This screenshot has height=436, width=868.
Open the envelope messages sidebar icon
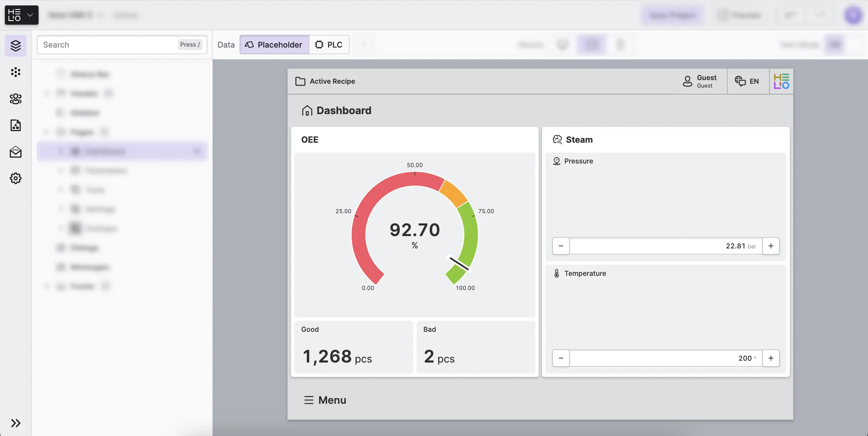pyautogui.click(x=15, y=152)
